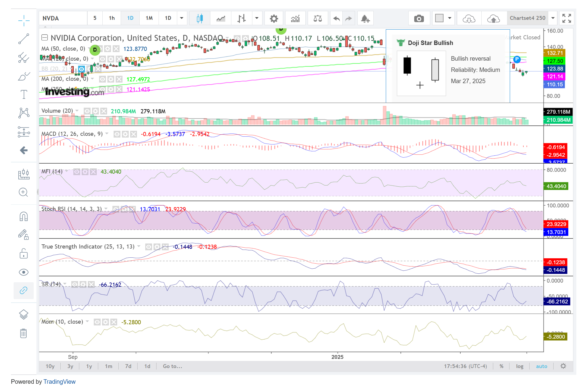Click the magnet mode icon
Screen dimensions: 579x392
coord(24,217)
